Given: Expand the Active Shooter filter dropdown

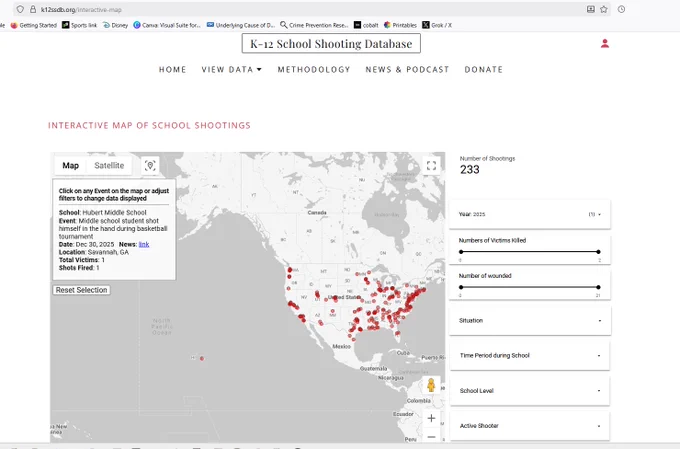Looking at the screenshot, I should click(x=530, y=426).
